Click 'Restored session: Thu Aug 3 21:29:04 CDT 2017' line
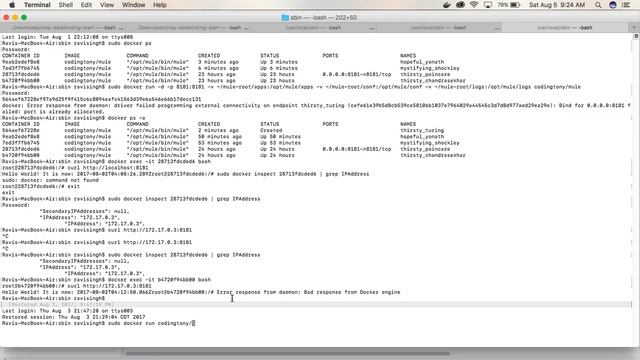The height and width of the screenshot is (360, 640). 73,317
